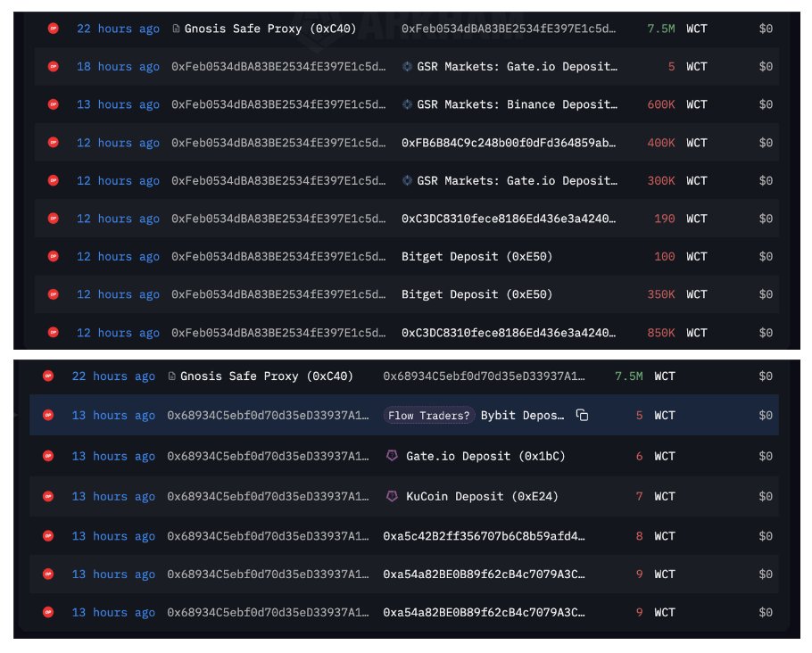Open Bitget Deposit (0xE50) on the 350K WCT row
The width and height of the screenshot is (812, 653).
(x=477, y=294)
